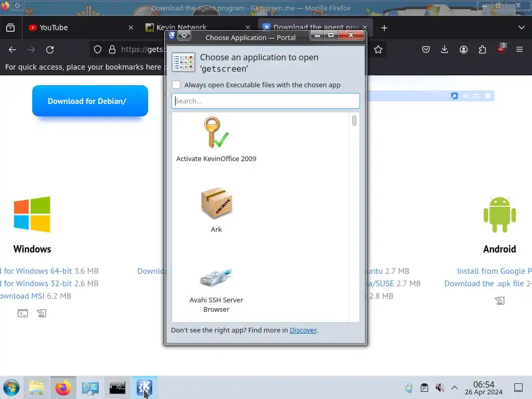
Task: Open the Discover link in the dialog
Action: click(303, 330)
